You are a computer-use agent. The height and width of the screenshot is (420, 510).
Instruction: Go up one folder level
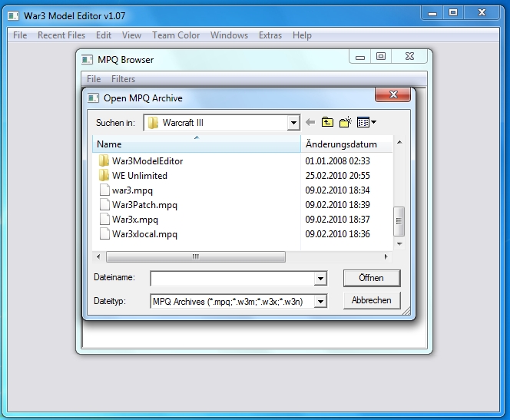click(x=327, y=122)
